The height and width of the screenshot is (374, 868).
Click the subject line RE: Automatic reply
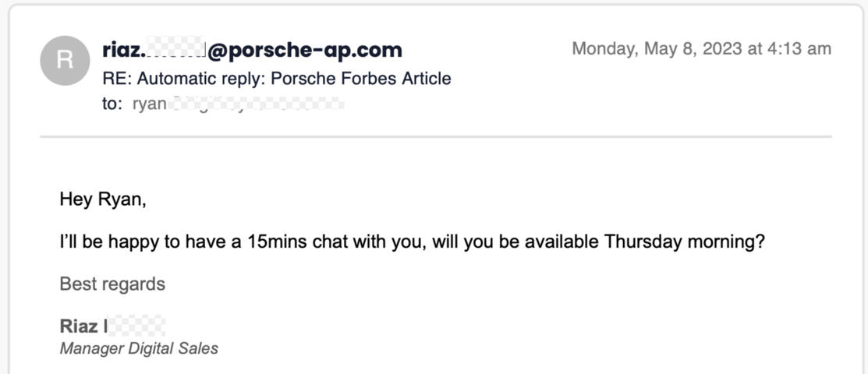click(276, 78)
